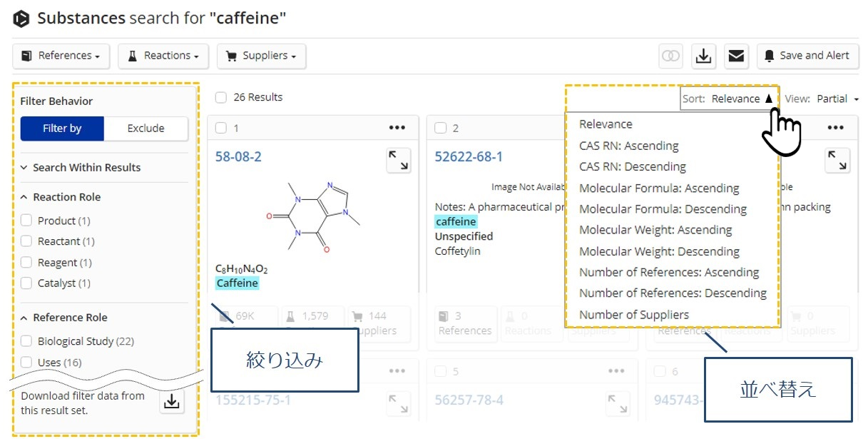Click the email envelope icon
This screenshot has width=868, height=439.
[736, 56]
